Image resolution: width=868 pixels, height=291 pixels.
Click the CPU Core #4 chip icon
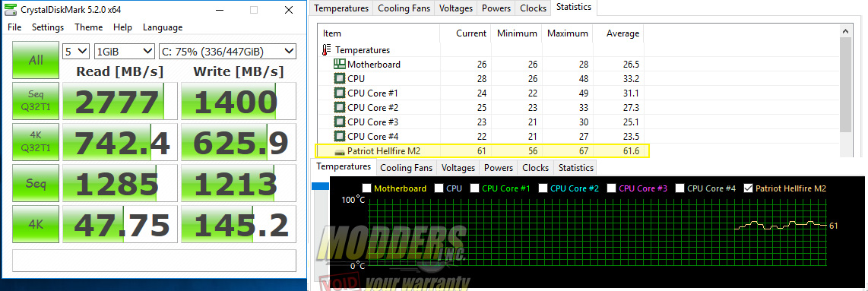[339, 136]
